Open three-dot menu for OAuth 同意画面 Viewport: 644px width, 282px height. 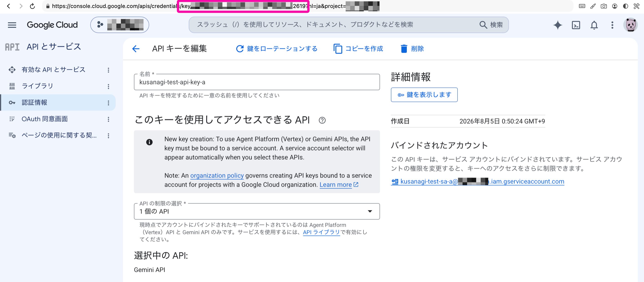108,119
